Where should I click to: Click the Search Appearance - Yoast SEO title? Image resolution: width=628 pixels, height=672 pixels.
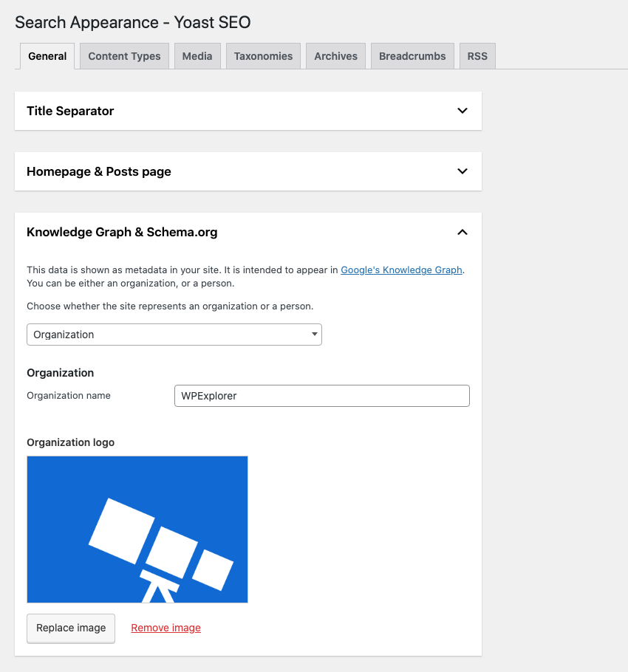133,22
